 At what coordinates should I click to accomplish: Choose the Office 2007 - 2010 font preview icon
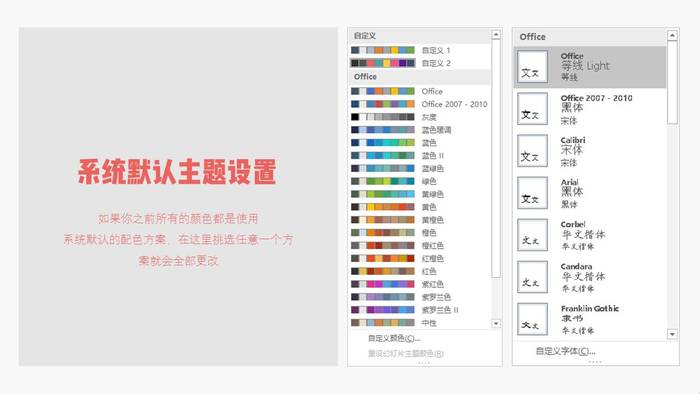532,108
